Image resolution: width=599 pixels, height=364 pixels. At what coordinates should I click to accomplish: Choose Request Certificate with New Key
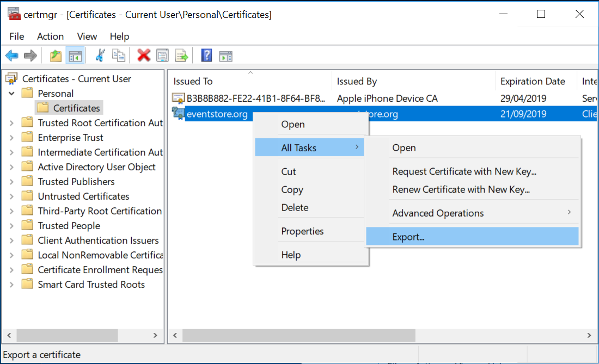pos(463,171)
